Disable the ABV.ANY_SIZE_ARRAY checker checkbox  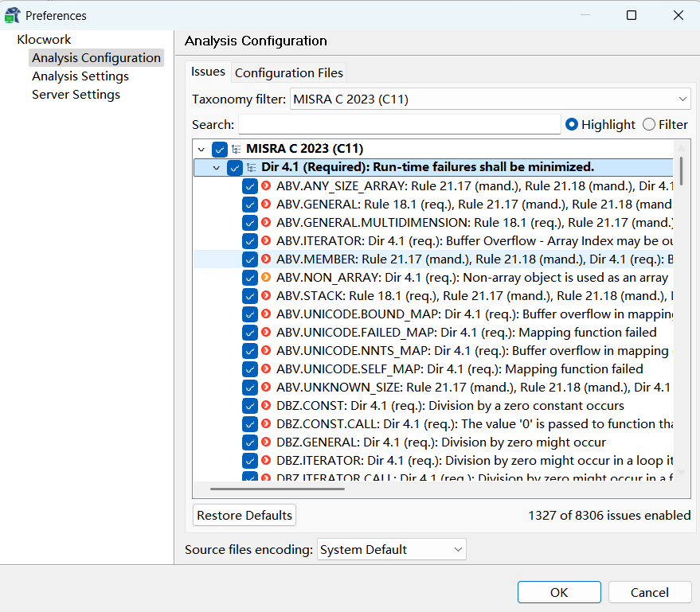(x=250, y=186)
